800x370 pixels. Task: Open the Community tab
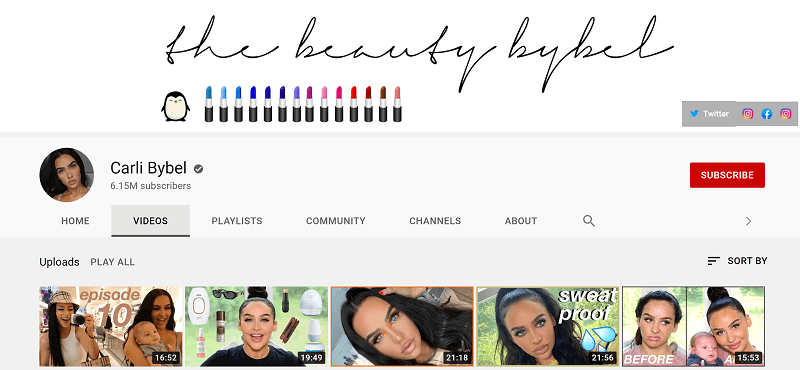click(x=336, y=221)
